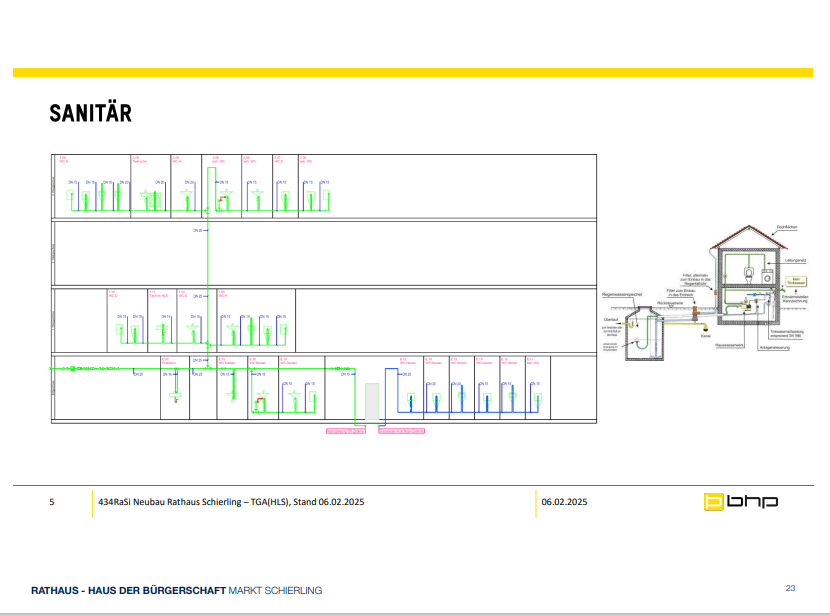Click the 'Kein Trinkwasser' yellow sign

point(797,281)
